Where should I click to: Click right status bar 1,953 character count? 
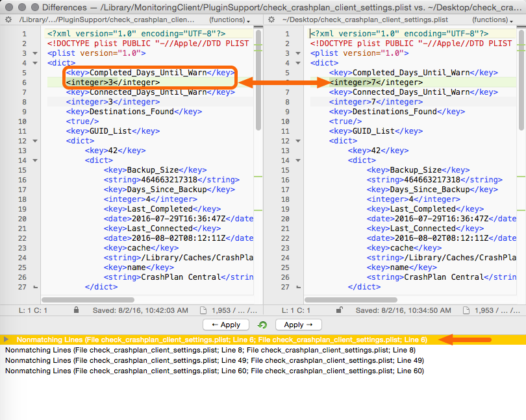(497, 310)
